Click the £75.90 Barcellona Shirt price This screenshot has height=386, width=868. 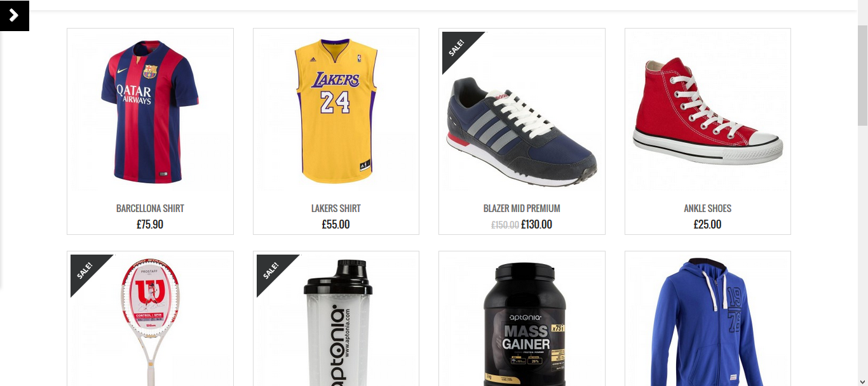(x=150, y=224)
